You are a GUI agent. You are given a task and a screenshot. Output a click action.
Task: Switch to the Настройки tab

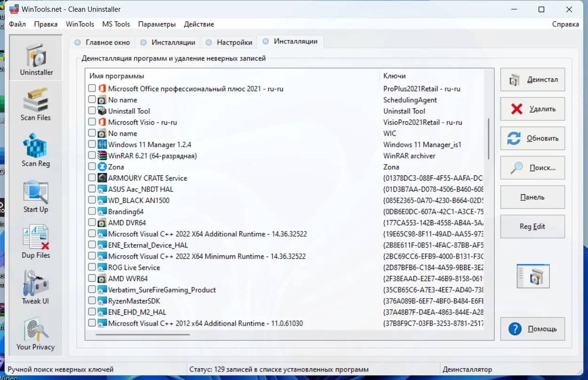coord(229,42)
